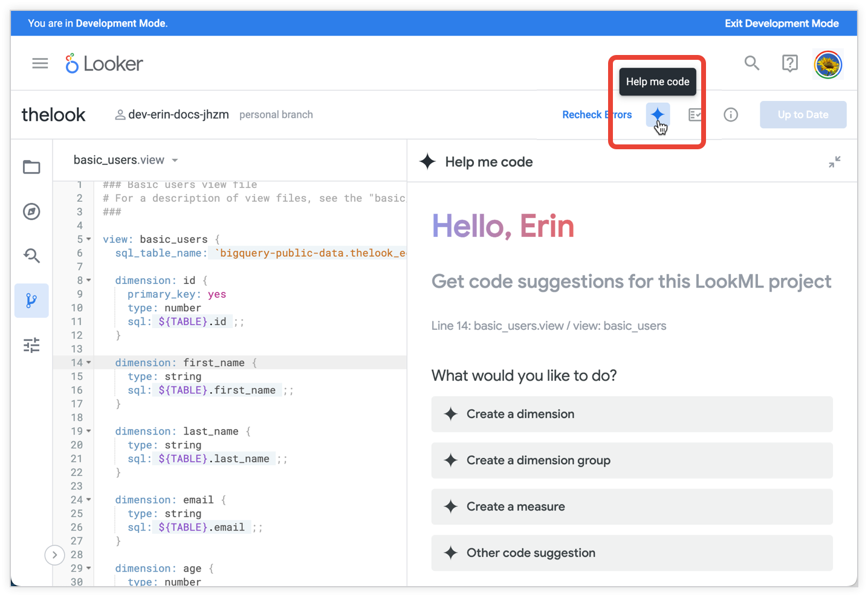Collapse the view: basic_users code fold

point(88,239)
